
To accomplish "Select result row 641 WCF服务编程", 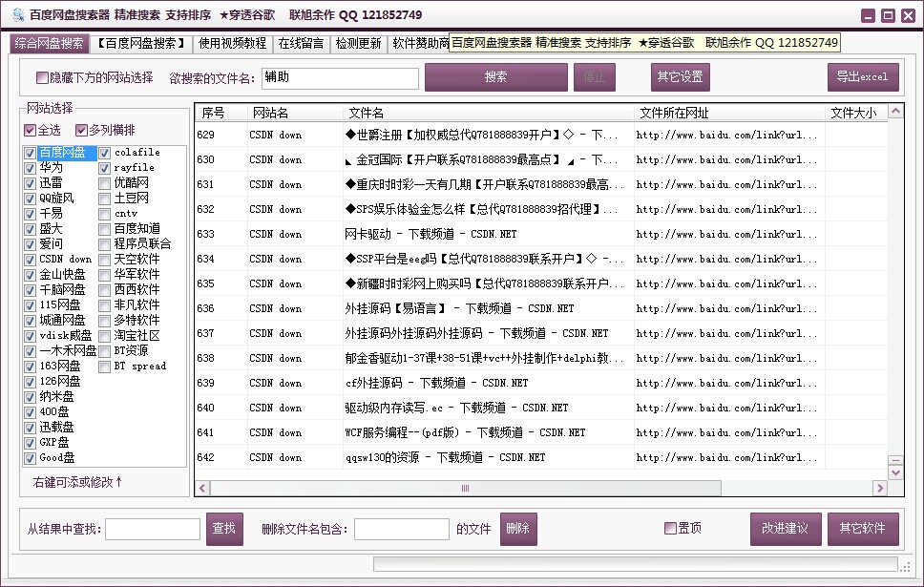I will click(x=541, y=432).
